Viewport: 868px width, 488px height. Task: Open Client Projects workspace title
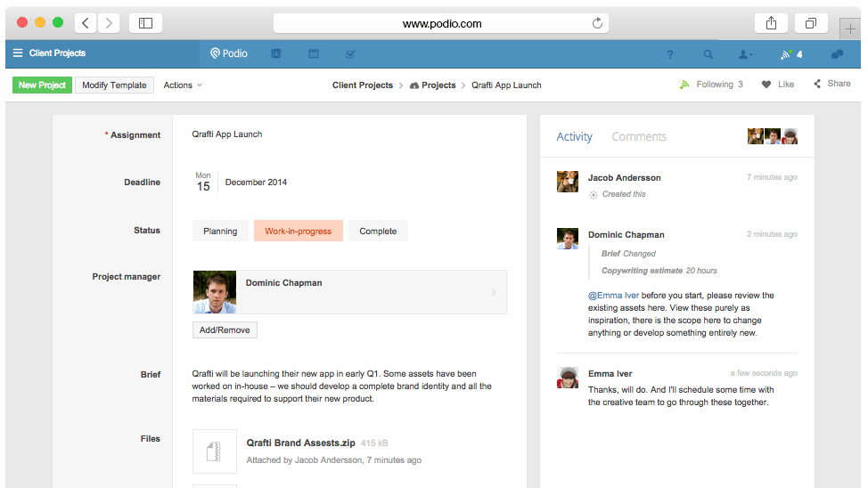57,53
